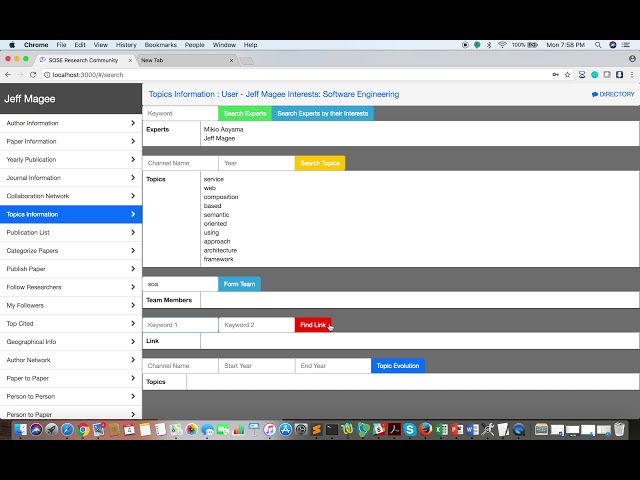The width and height of the screenshot is (640, 480).
Task: Open Safari from the dock
Action: point(67,429)
